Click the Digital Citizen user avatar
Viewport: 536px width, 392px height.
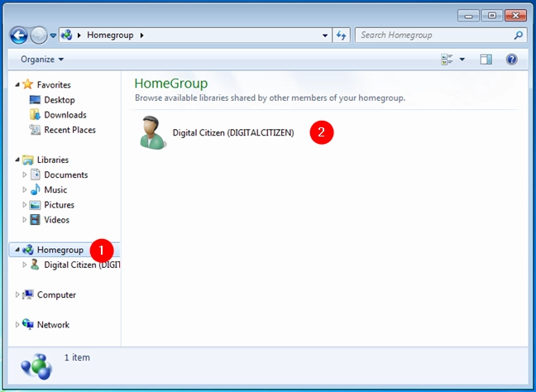(151, 132)
